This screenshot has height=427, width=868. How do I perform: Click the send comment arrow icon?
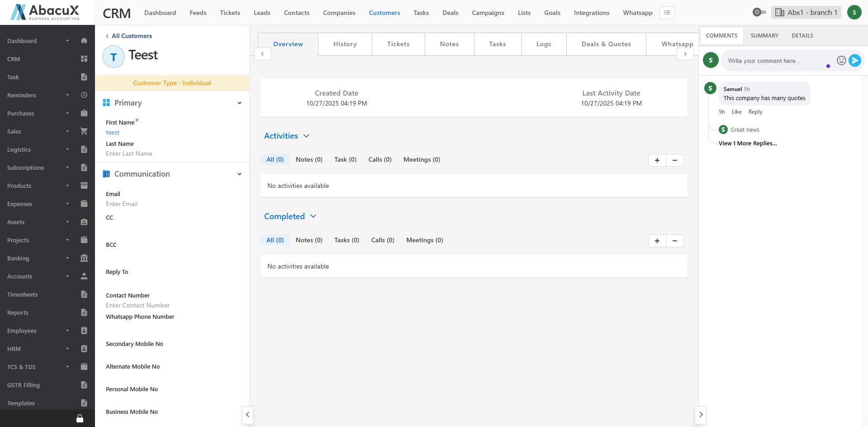[x=854, y=60]
